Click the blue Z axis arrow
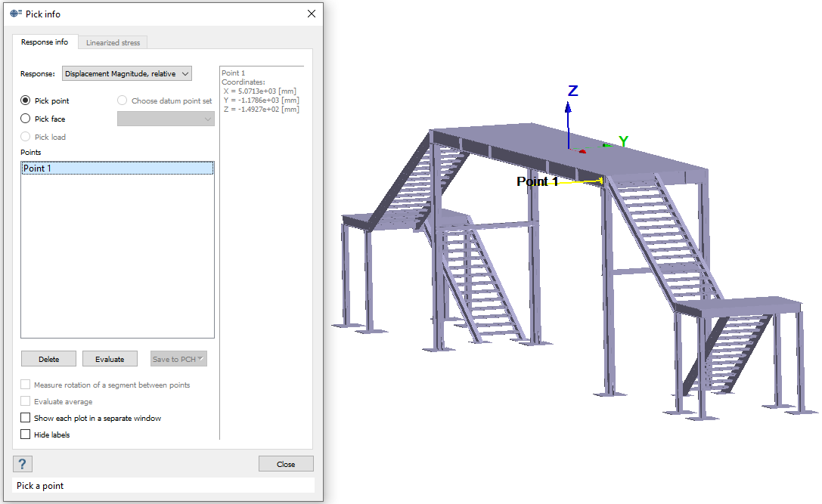This screenshot has width=822, height=504. click(569, 121)
